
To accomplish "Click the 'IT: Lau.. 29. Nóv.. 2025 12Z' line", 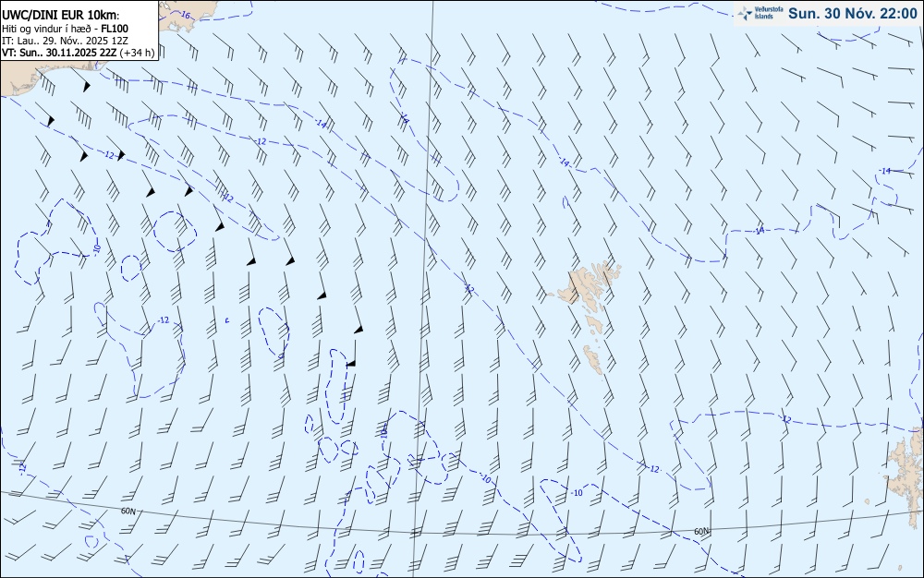I will tap(65, 41).
